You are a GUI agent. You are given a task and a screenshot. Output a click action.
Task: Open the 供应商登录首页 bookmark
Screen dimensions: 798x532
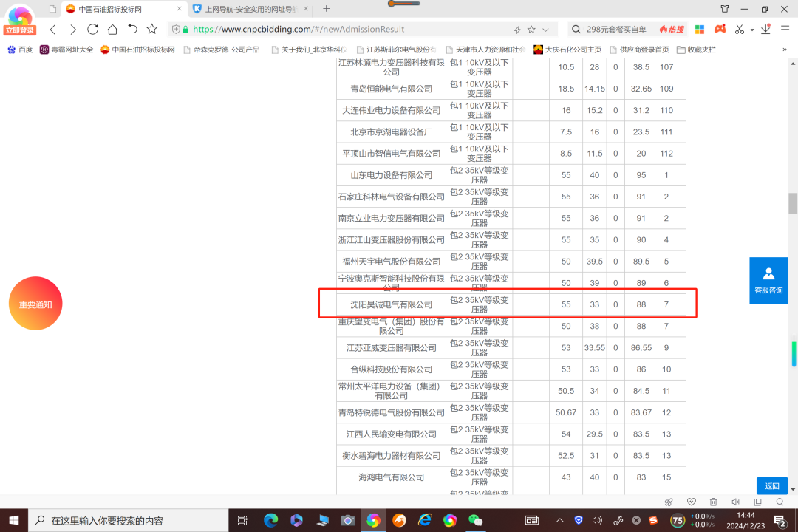639,50
